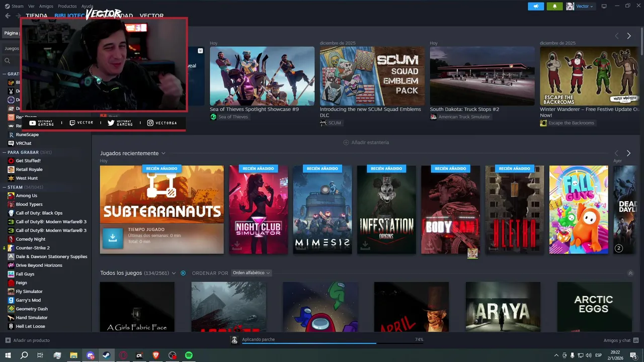This screenshot has width=644, height=362.
Task: Open the Araya game tile
Action: (503, 307)
